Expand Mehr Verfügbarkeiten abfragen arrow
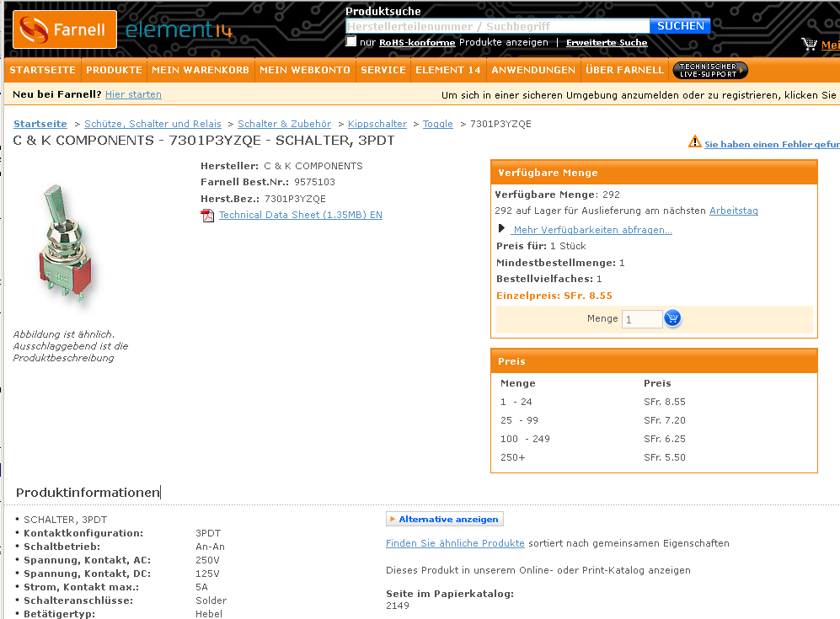This screenshot has width=840, height=619. [x=501, y=228]
